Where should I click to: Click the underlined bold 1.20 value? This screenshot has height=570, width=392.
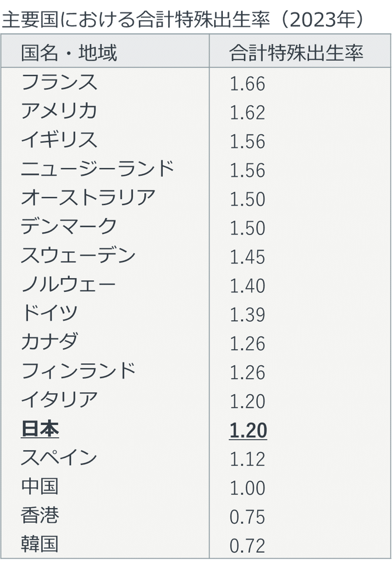tap(248, 430)
